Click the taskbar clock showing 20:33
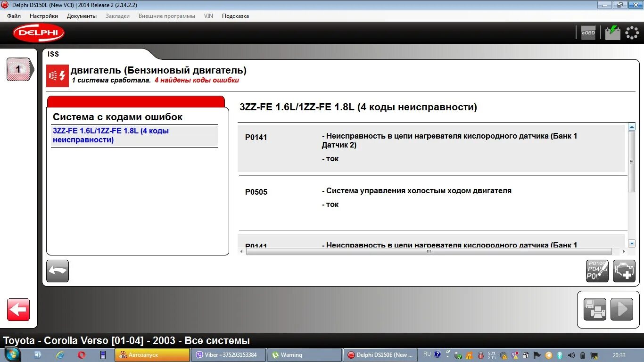The image size is (644, 362). point(619,355)
